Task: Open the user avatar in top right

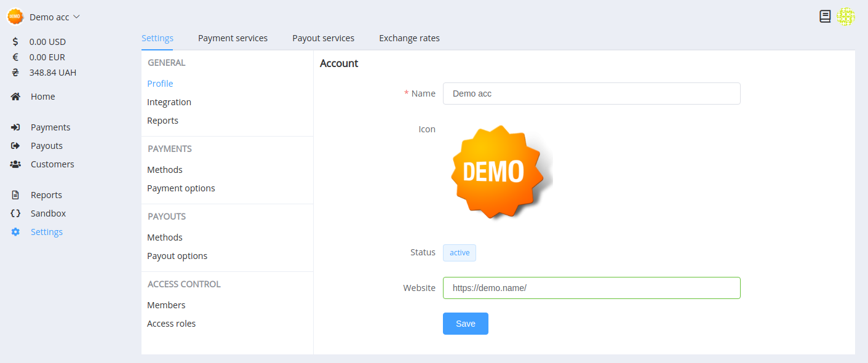Action: [846, 17]
